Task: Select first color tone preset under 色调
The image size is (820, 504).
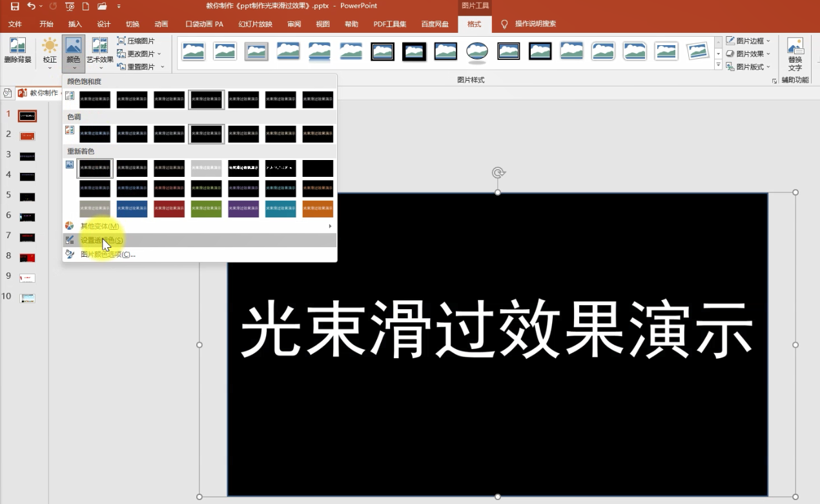Action: [95, 134]
